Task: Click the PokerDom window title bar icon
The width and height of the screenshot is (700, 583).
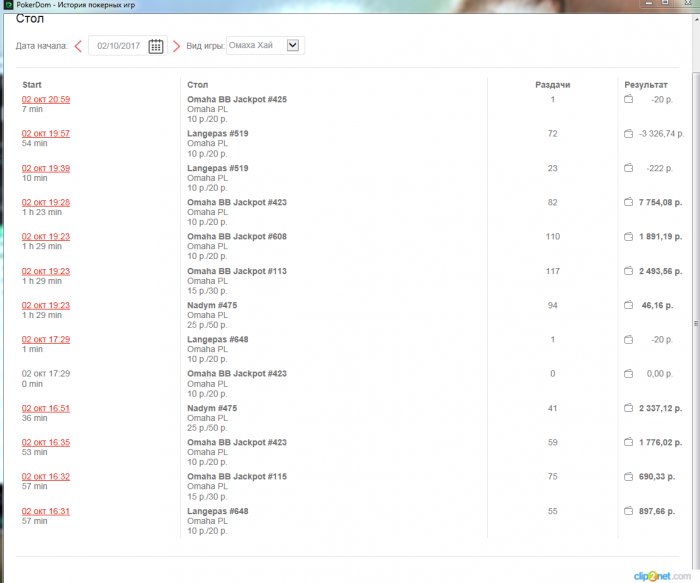Action: (x=8, y=5)
